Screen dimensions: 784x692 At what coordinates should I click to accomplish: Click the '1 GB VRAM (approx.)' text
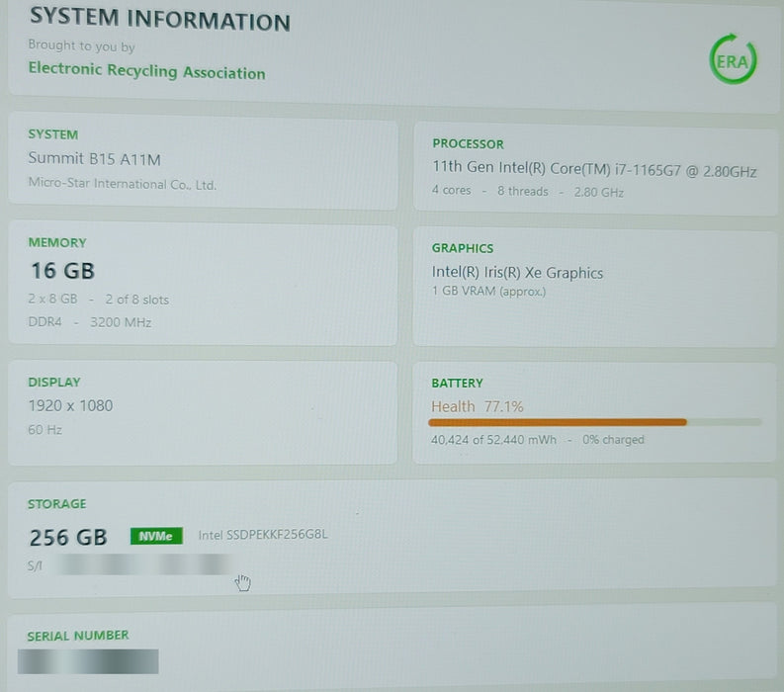click(489, 291)
